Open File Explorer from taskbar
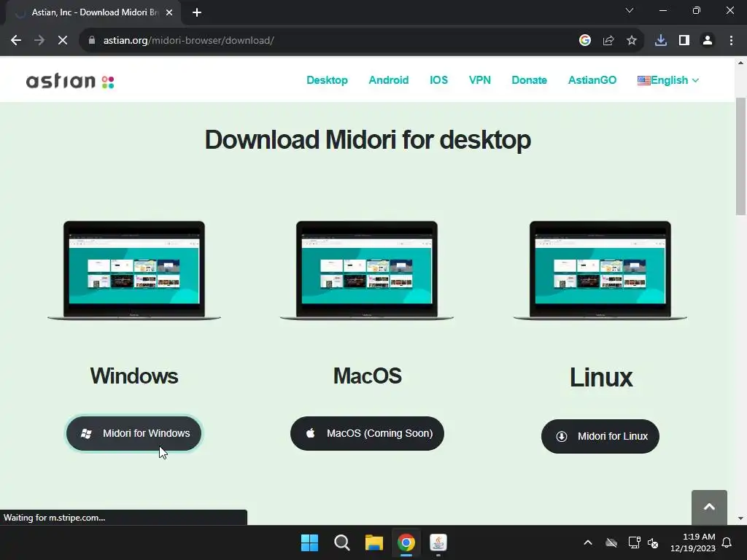This screenshot has width=747, height=560. (374, 542)
